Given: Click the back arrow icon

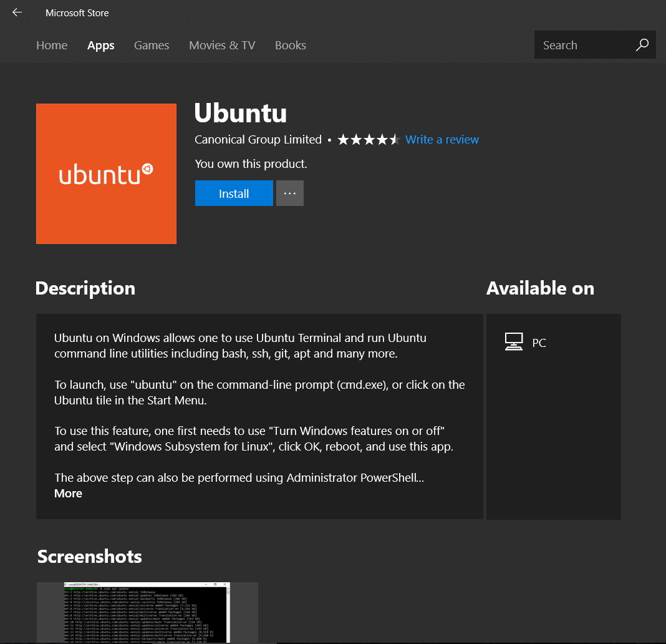Looking at the screenshot, I should click(x=17, y=12).
